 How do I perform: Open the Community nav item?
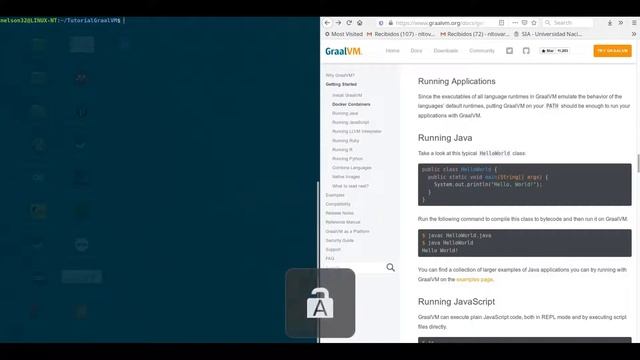pos(482,51)
